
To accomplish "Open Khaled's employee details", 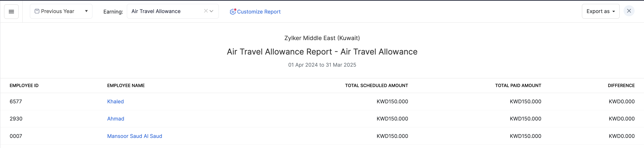I will tap(115, 101).
